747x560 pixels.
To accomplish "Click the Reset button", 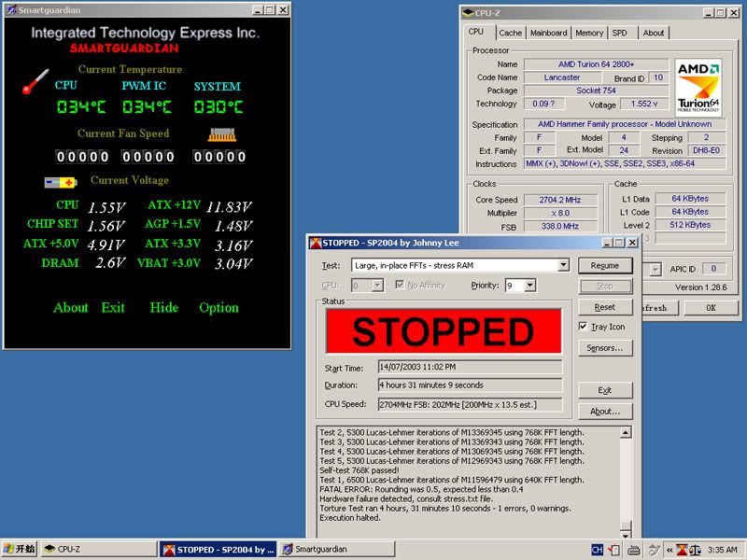I will tap(605, 307).
